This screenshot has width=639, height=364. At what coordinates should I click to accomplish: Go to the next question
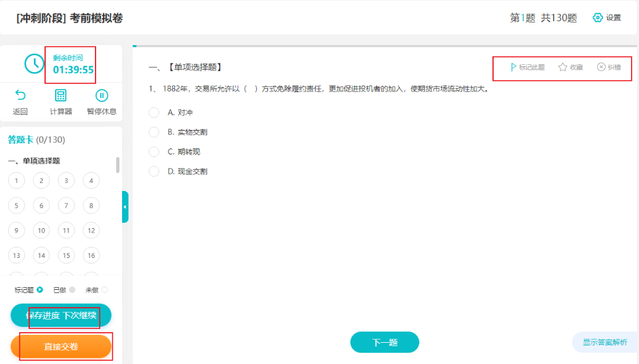(385, 342)
